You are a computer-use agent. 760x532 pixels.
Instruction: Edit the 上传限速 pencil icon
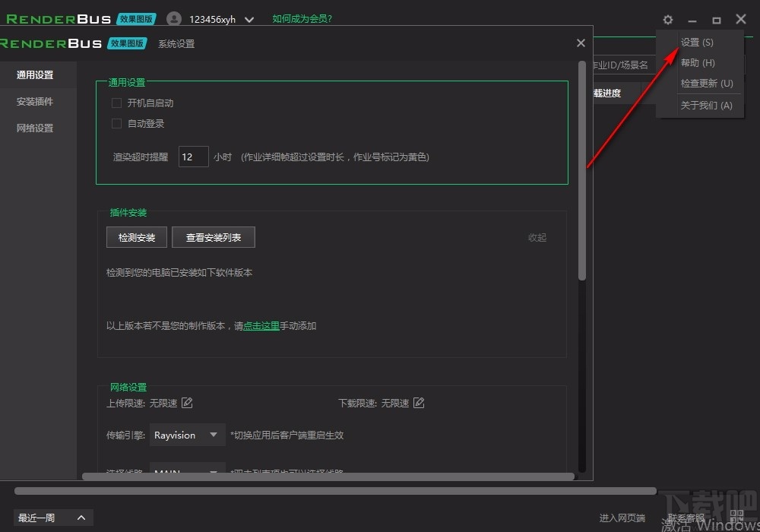187,403
